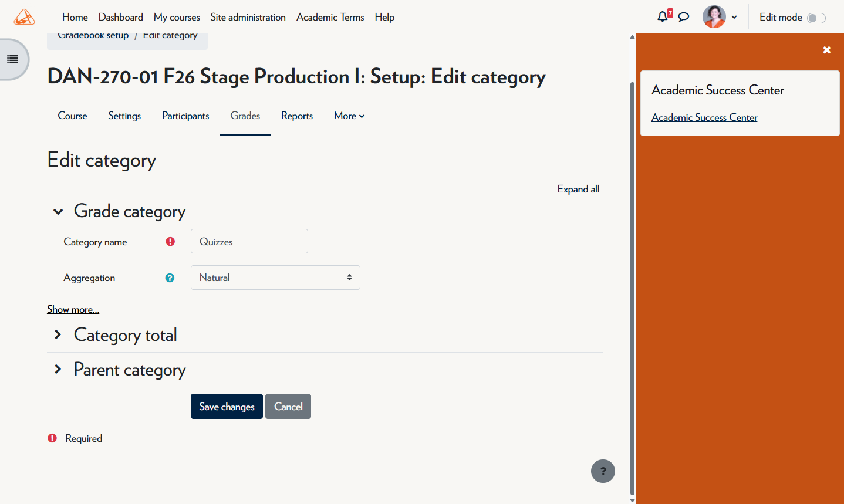Open the More tab menu
844x504 pixels.
coord(349,116)
